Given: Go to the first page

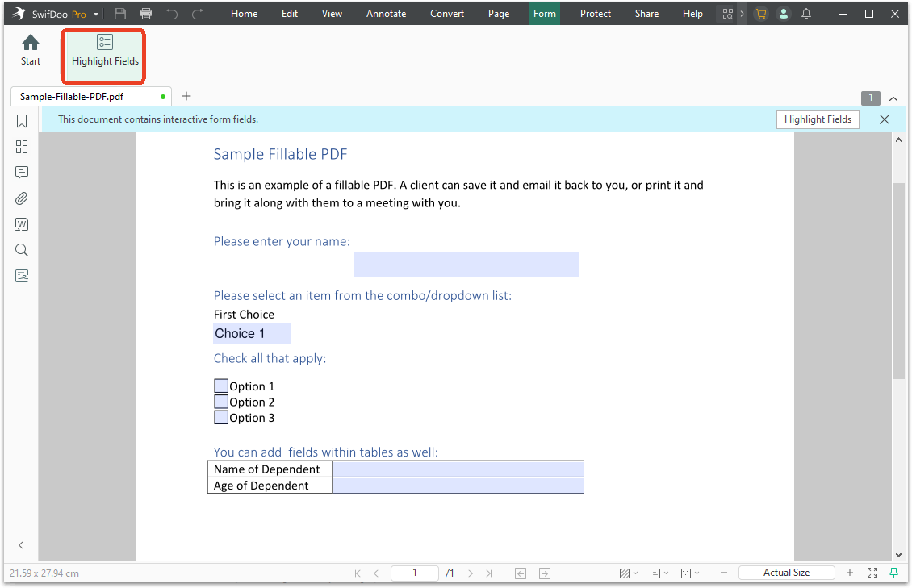Looking at the screenshot, I should click(357, 573).
